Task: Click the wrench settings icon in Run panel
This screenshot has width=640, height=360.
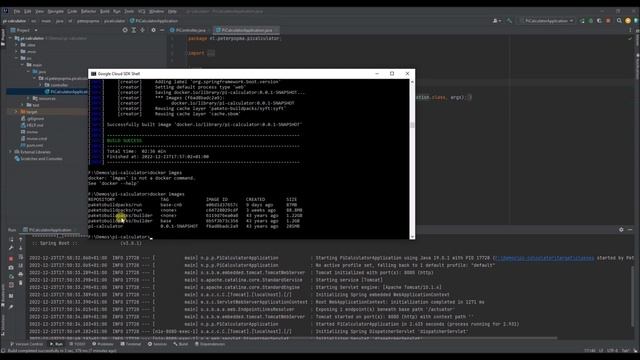Action: coord(11,248)
